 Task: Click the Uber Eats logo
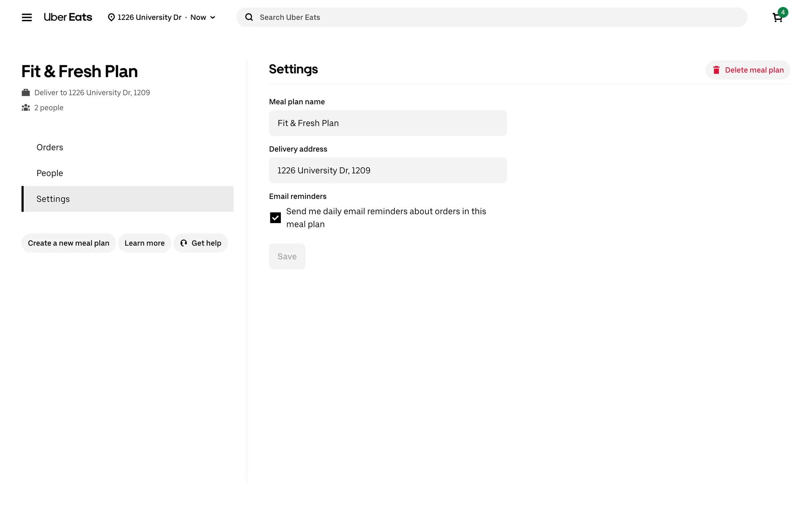click(x=68, y=17)
